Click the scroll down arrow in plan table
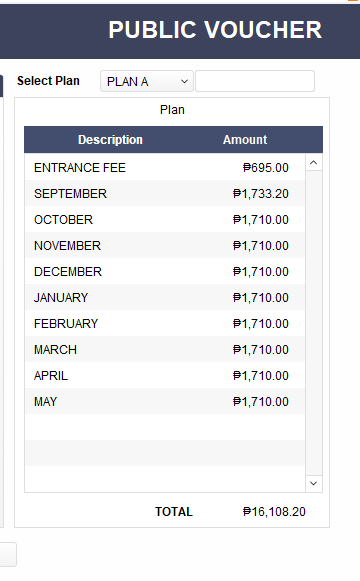Viewport: 360px width, 581px height. click(x=314, y=483)
